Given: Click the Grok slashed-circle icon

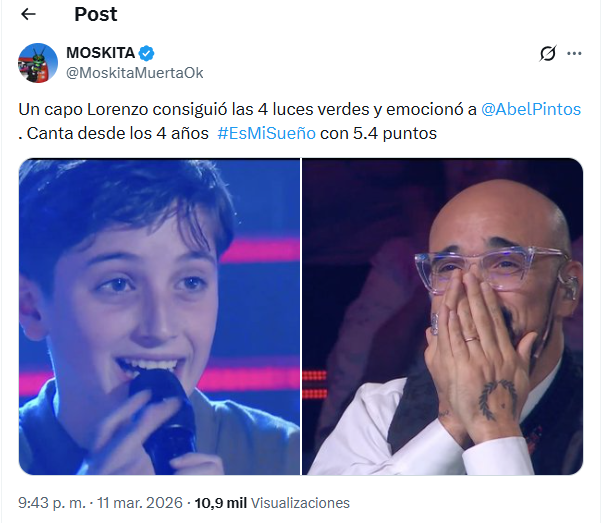Looking at the screenshot, I should tap(547, 54).
